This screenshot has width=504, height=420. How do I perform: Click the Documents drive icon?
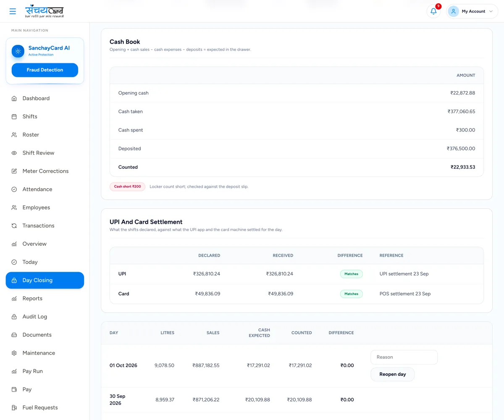click(x=14, y=335)
